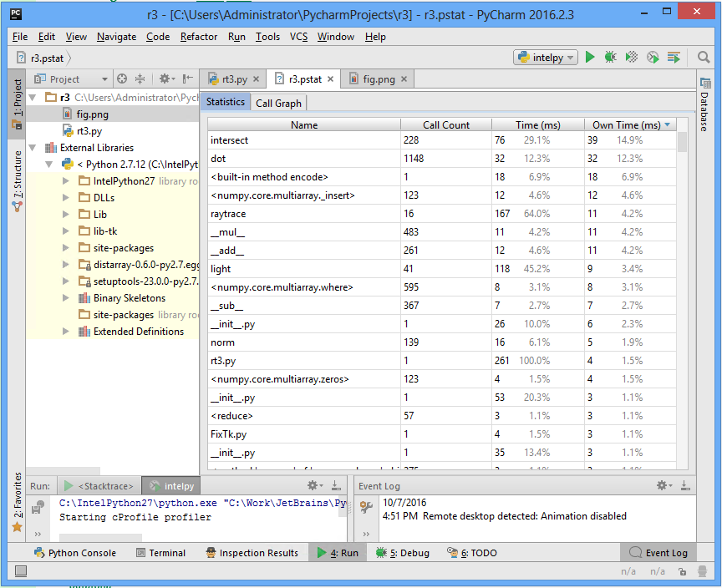Open the Structure side panel
The height and width of the screenshot is (588, 722).
[17, 181]
